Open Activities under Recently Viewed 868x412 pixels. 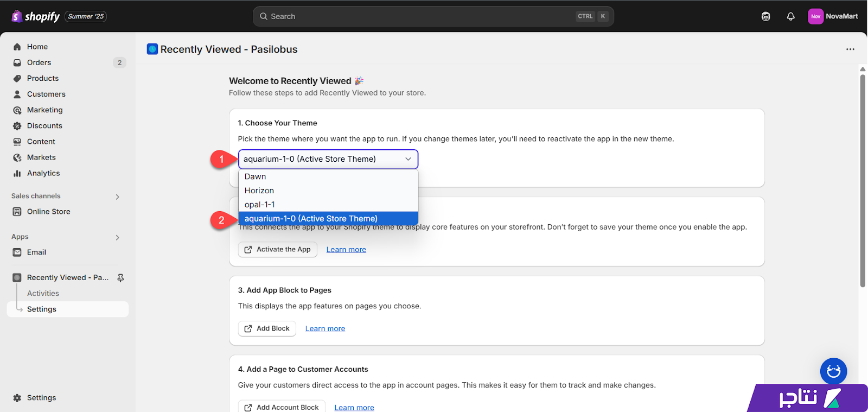tap(43, 293)
